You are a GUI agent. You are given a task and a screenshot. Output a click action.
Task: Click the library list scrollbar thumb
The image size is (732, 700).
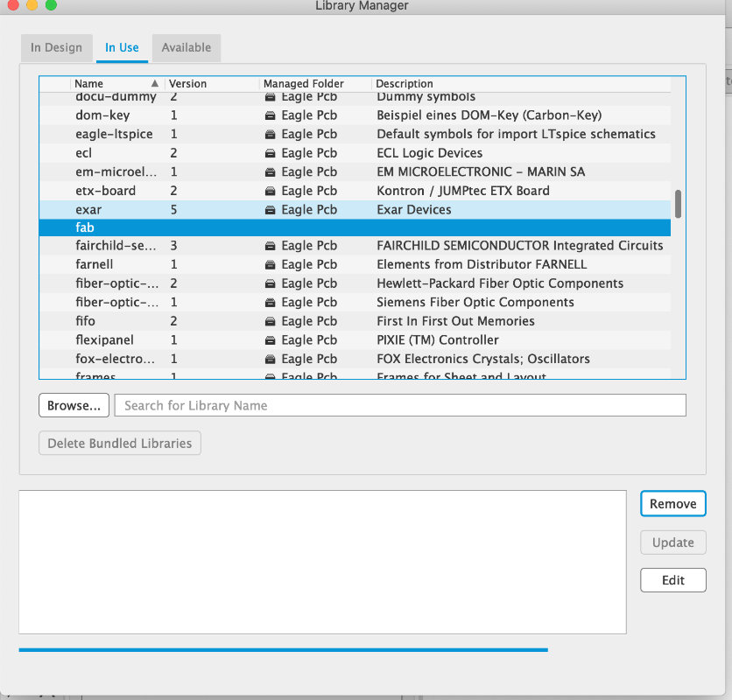(x=678, y=204)
